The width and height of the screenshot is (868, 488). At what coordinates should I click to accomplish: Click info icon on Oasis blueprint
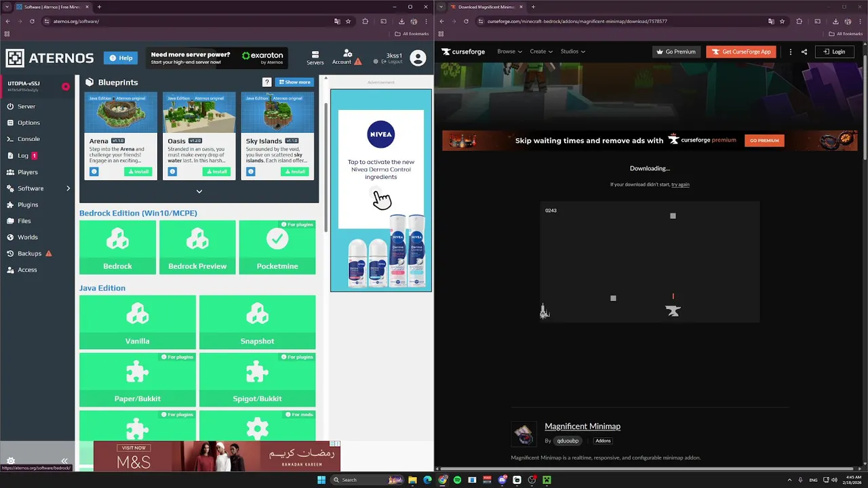click(x=172, y=171)
